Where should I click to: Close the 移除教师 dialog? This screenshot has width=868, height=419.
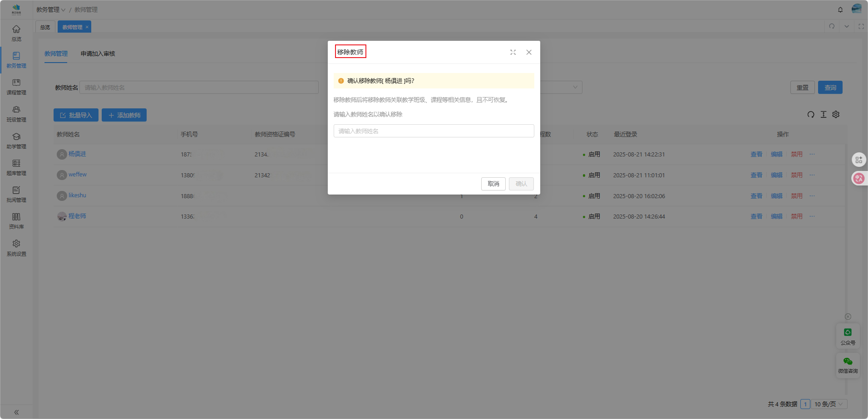tap(529, 53)
